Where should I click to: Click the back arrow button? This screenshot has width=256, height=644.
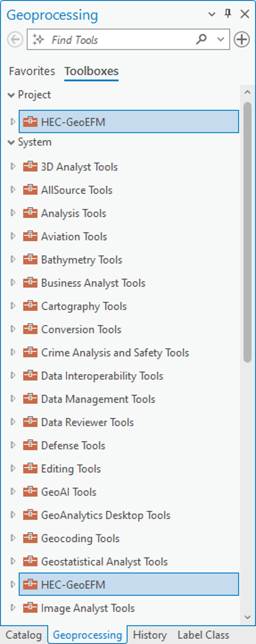pyautogui.click(x=15, y=40)
